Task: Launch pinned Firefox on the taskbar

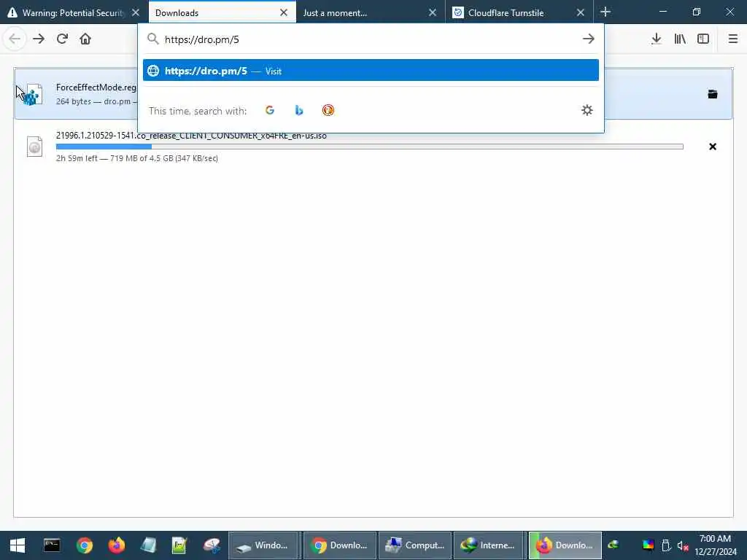Action: click(116, 545)
